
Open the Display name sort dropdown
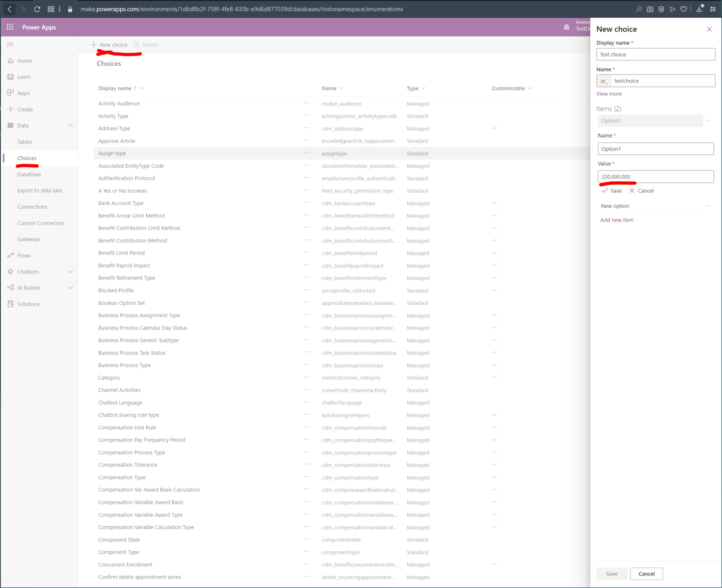pyautogui.click(x=141, y=88)
